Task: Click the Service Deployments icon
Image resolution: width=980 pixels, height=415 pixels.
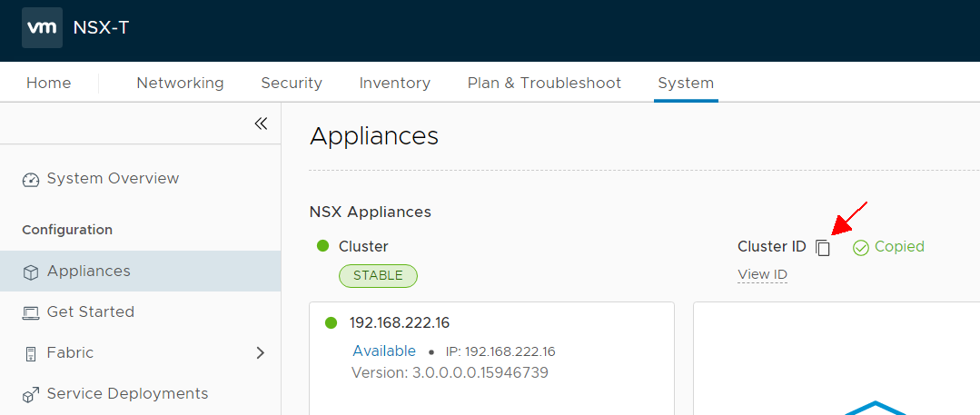Action: 31,395
